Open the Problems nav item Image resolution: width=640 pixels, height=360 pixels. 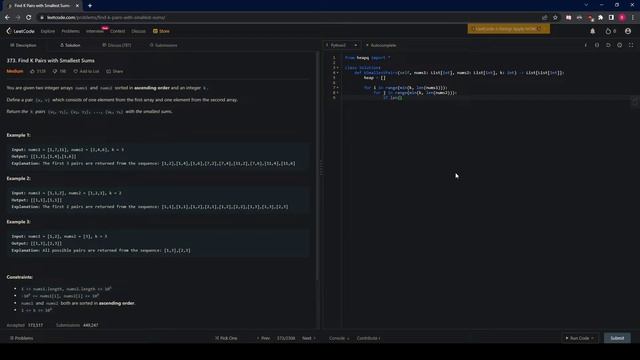click(x=70, y=31)
